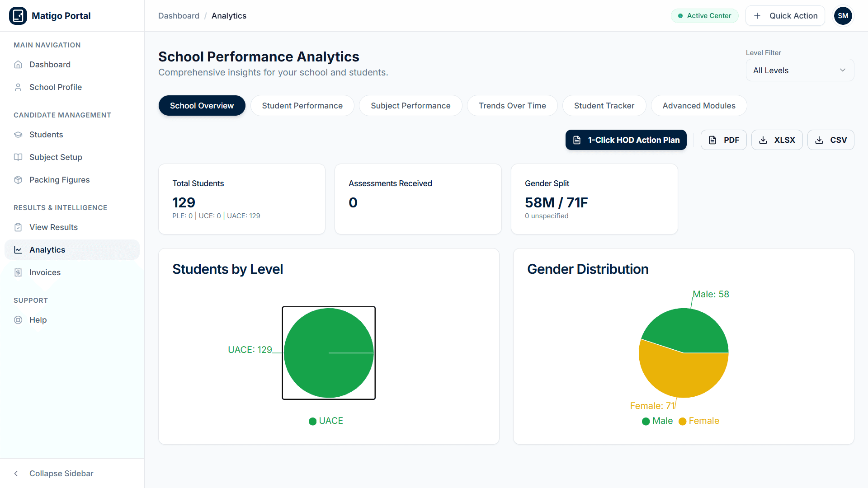868x488 pixels.
Task: Click the Total Students card value 129
Action: (184, 202)
